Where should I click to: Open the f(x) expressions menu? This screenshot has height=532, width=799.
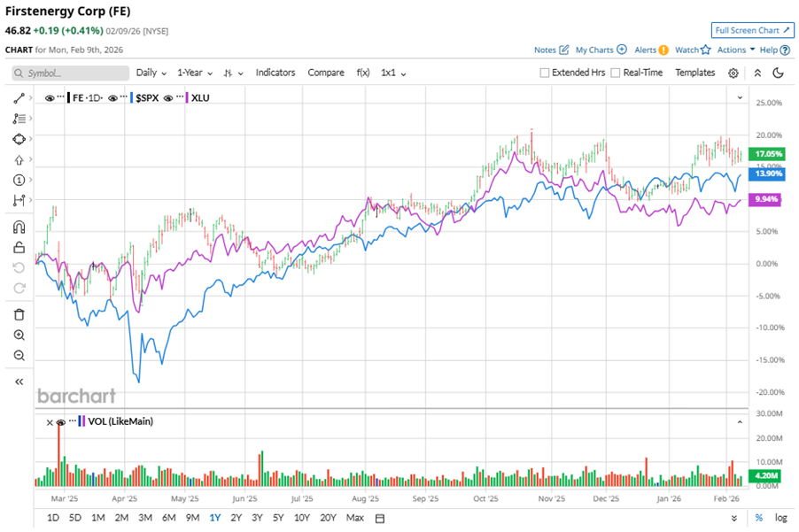[x=363, y=73]
